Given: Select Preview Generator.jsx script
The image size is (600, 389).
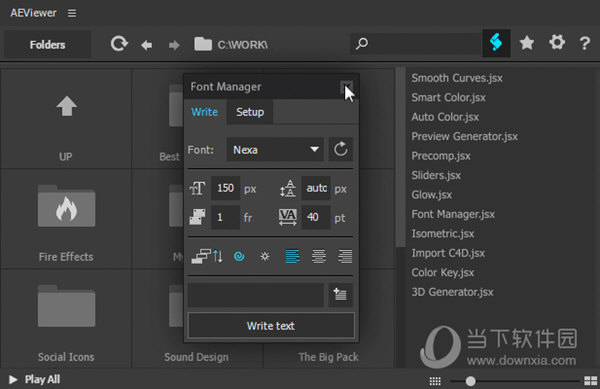Looking at the screenshot, I should pos(465,137).
